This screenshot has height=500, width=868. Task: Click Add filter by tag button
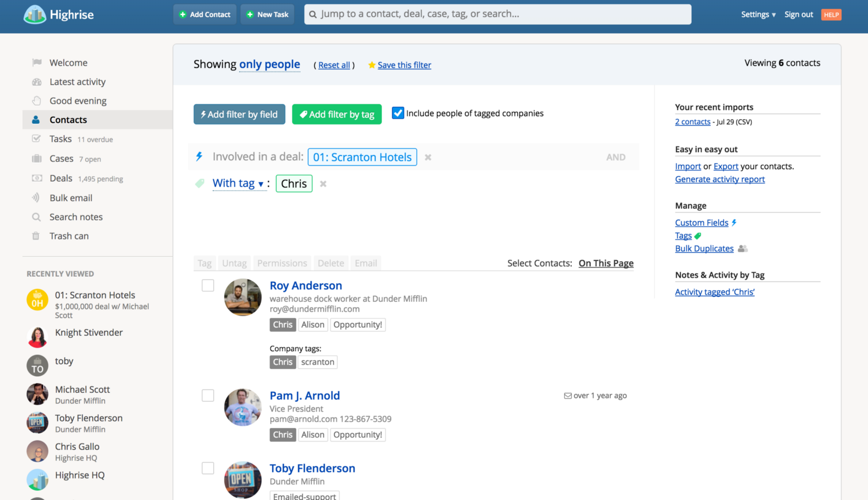coord(337,115)
